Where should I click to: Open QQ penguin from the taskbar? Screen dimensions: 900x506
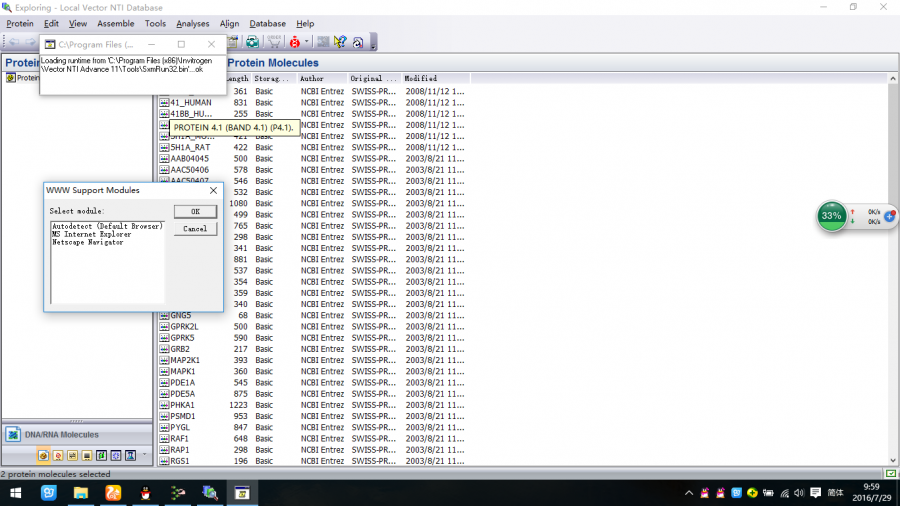tap(145, 493)
